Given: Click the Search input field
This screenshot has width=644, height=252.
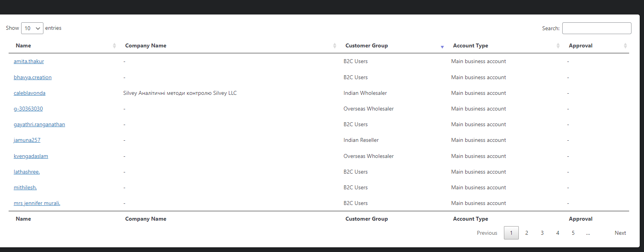Looking at the screenshot, I should [597, 28].
